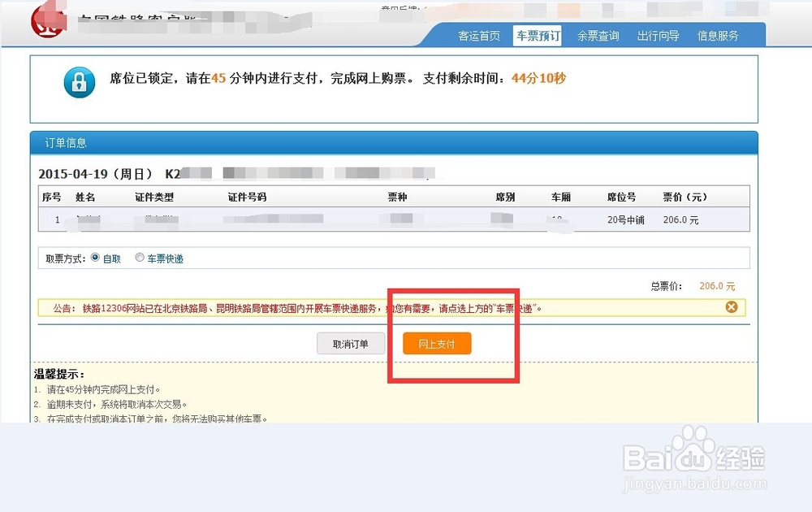Select the 自取 pickup radio button
This screenshot has height=512, width=812.
(95, 258)
